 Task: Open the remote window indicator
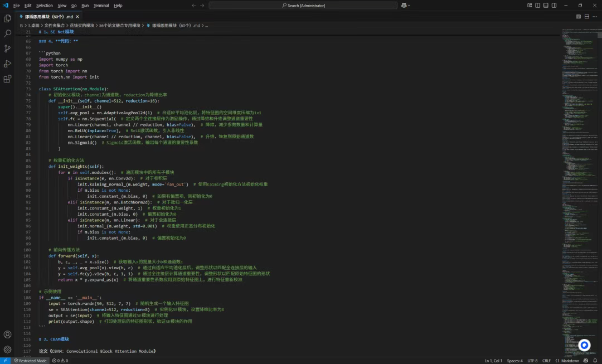(x=6, y=361)
